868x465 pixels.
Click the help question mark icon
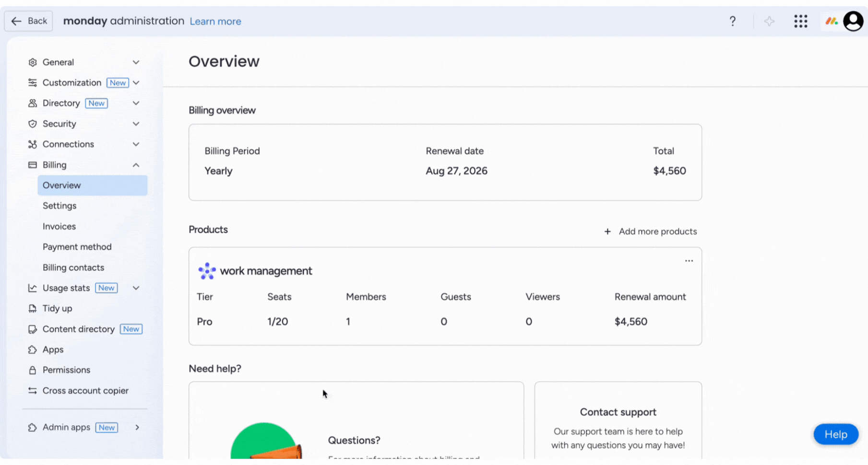click(x=733, y=21)
